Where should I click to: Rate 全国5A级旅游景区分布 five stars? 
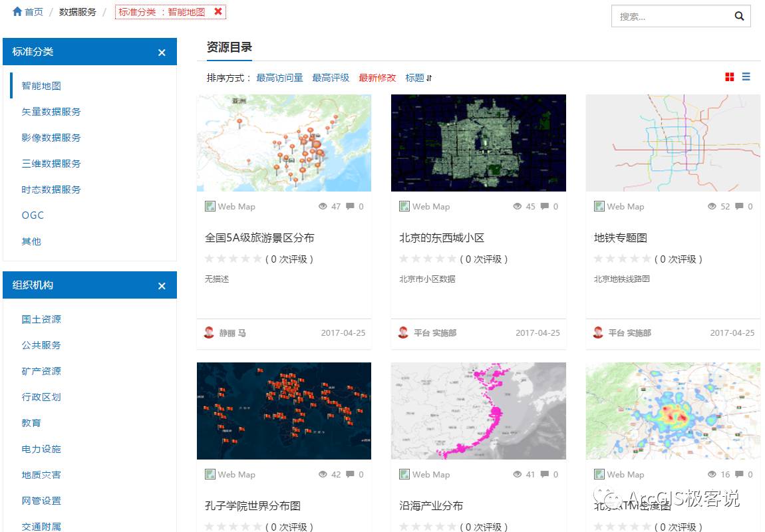257,259
